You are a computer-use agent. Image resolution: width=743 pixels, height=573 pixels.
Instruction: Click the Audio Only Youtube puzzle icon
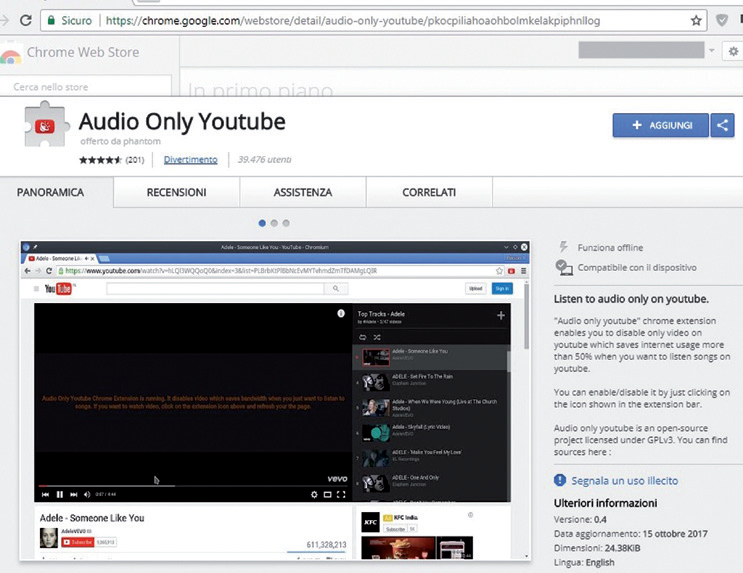click(x=46, y=124)
